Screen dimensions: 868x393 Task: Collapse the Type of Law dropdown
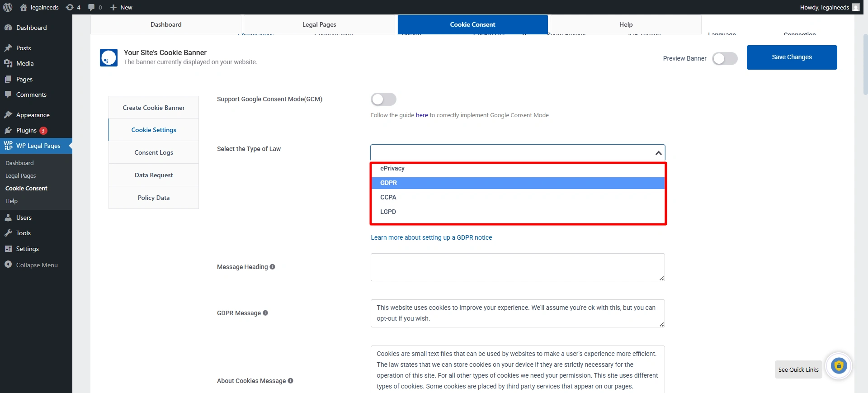point(658,153)
